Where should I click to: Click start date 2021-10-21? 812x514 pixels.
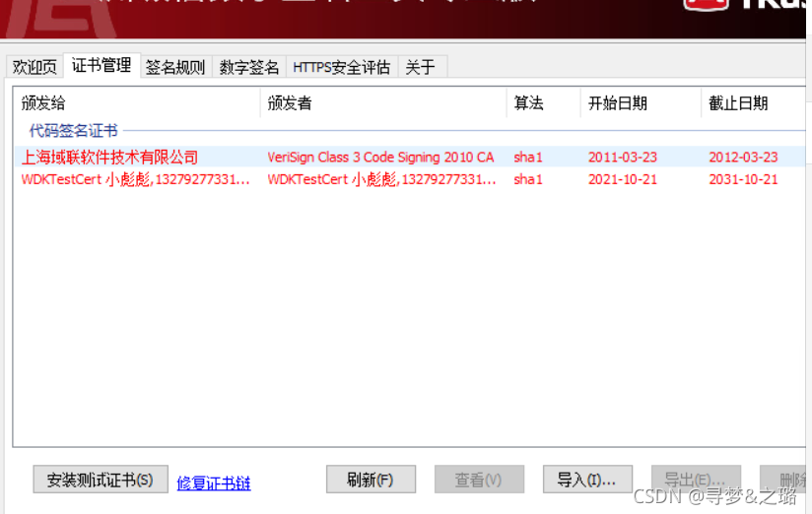[623, 179]
